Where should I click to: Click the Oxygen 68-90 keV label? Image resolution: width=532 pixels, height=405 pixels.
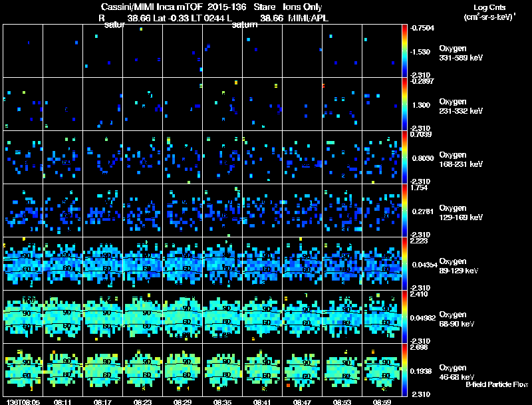tap(459, 318)
